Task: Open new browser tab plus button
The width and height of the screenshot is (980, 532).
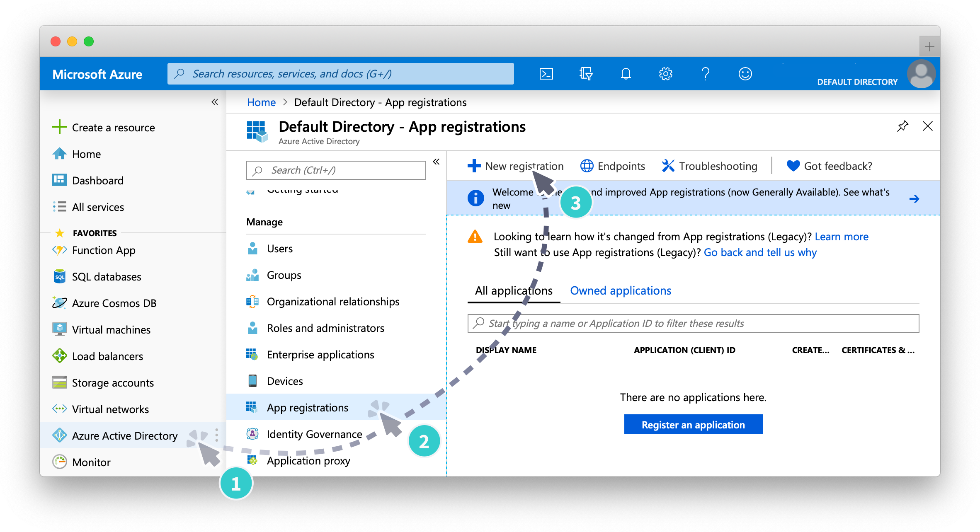Action: (x=929, y=47)
